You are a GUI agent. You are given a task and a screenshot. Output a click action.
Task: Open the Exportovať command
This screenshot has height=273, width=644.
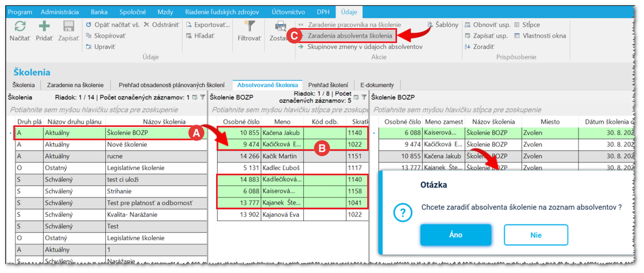click(208, 25)
